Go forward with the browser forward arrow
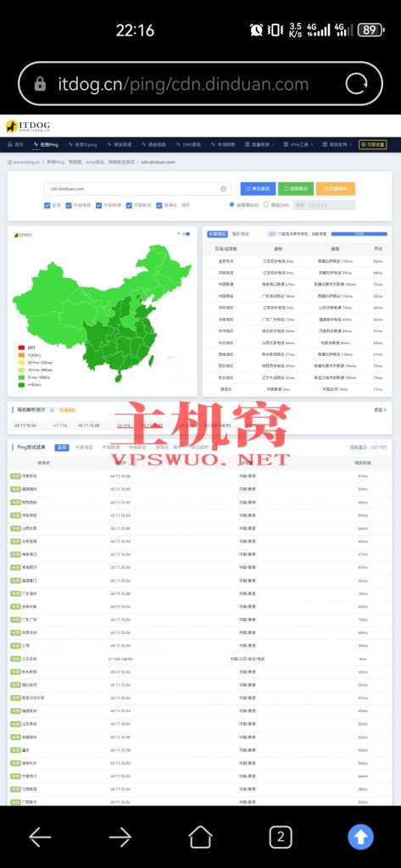This screenshot has width=401, height=868. click(x=120, y=837)
